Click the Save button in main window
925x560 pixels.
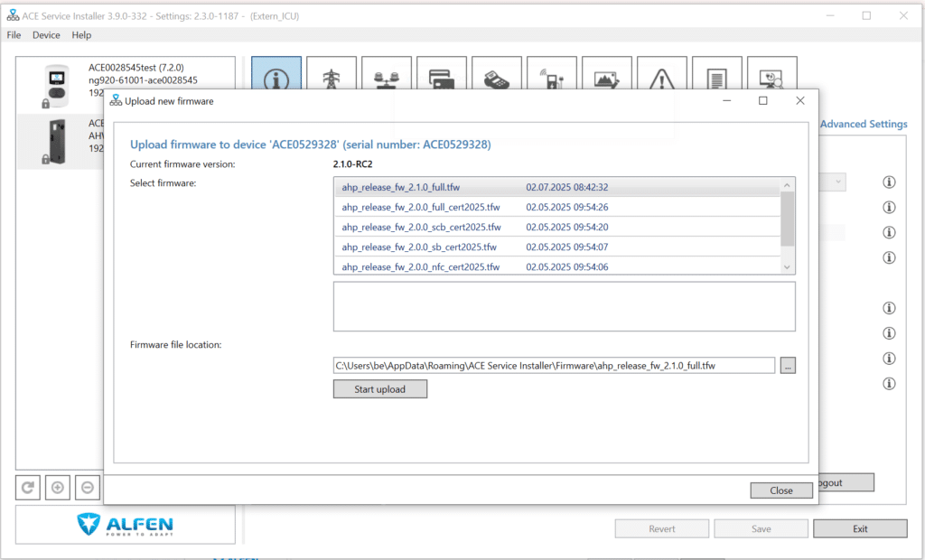pos(761,528)
